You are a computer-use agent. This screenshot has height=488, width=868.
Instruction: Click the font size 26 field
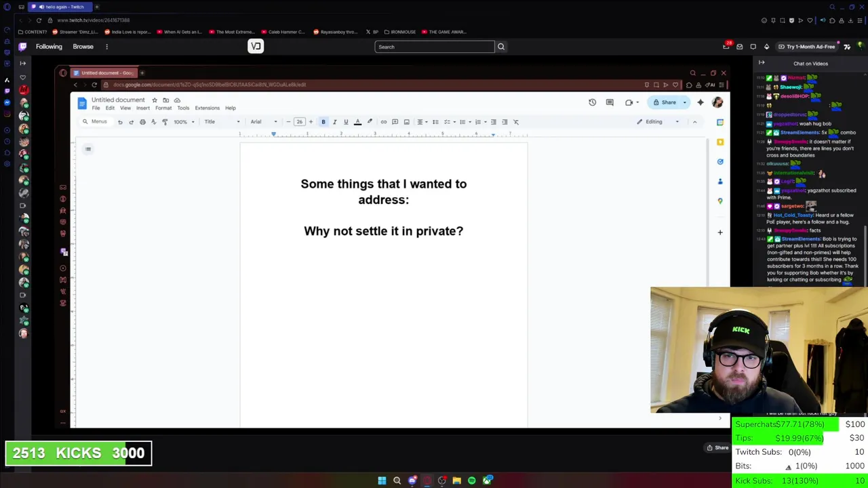(x=299, y=122)
